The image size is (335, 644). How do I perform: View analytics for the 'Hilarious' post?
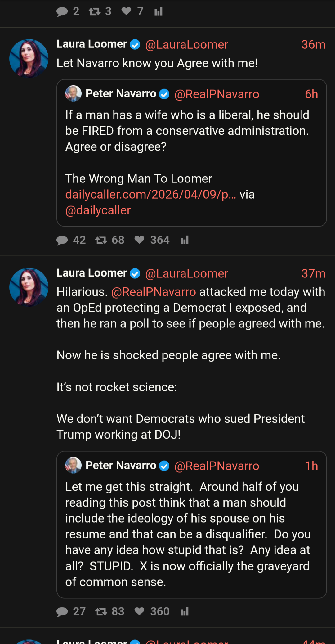(x=185, y=612)
